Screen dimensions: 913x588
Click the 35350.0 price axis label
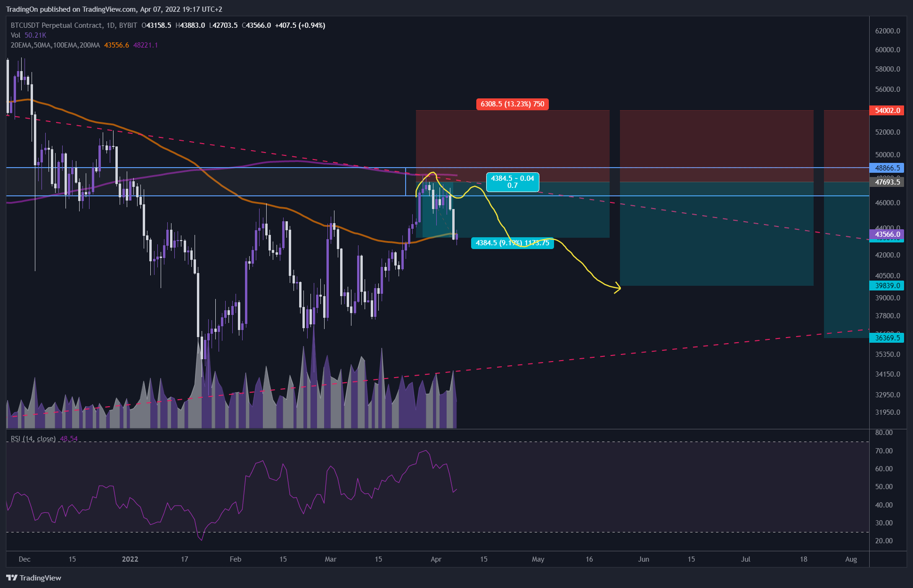[x=887, y=354]
